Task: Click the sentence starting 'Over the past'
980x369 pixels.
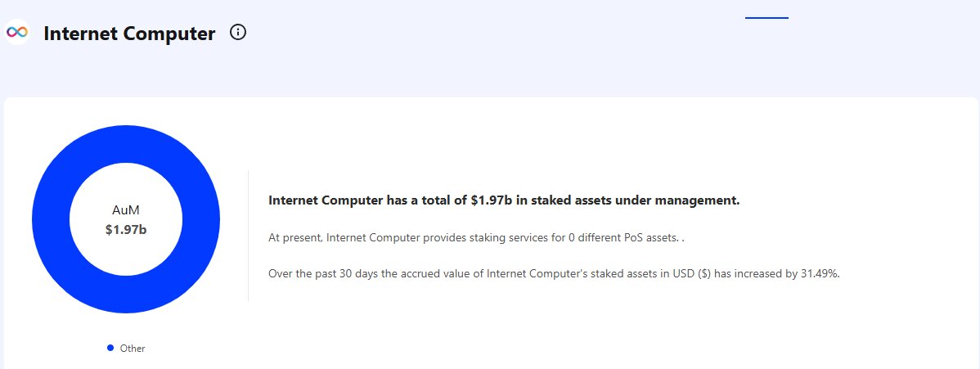Action: (x=554, y=273)
